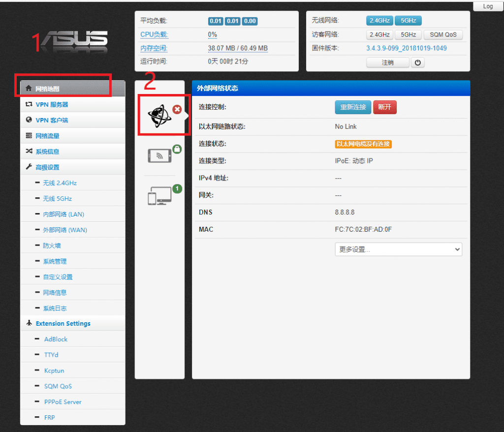Screen dimensions: 504x432
Task: Click the power reboot button icon
Action: tap(417, 62)
